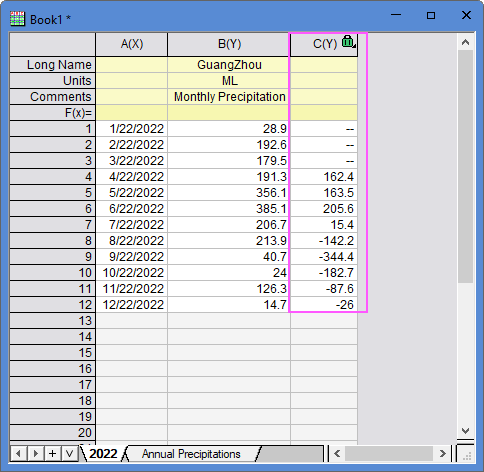Close the Book1 window
484x472 pixels.
click(466, 15)
